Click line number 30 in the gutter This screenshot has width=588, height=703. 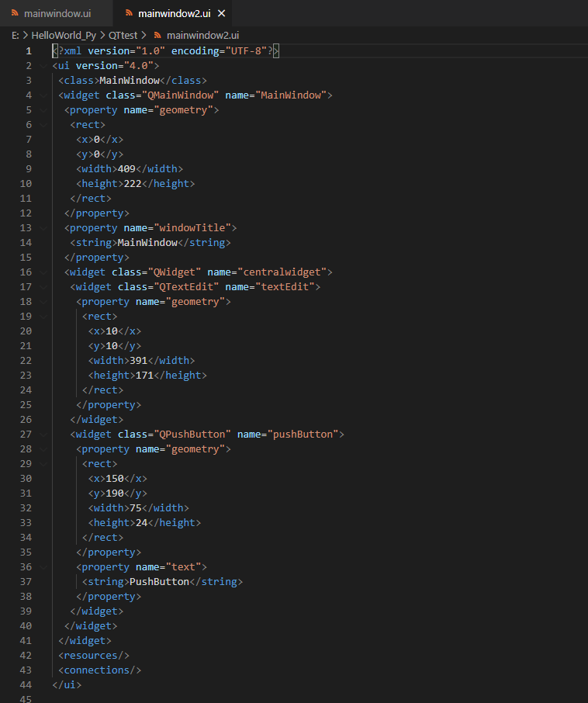tap(26, 478)
